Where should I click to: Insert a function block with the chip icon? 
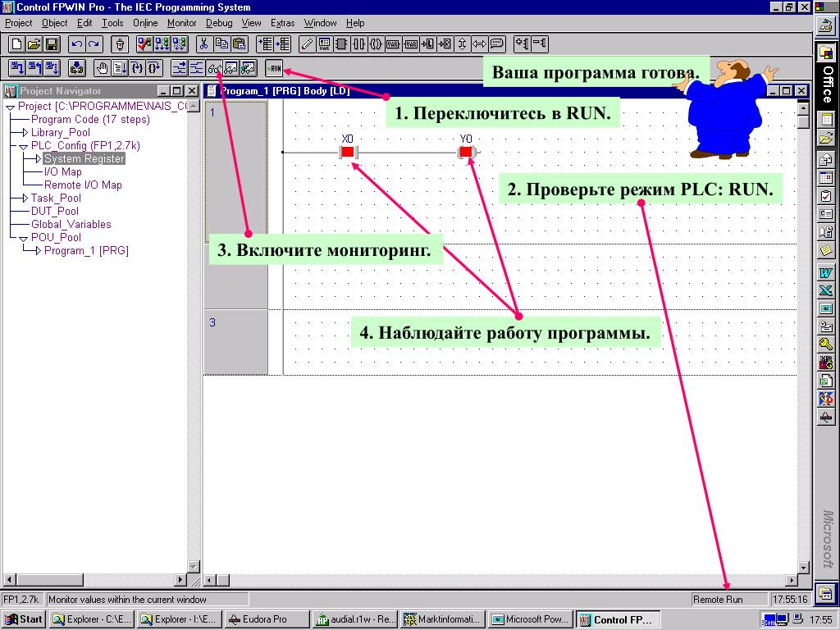pos(341,44)
